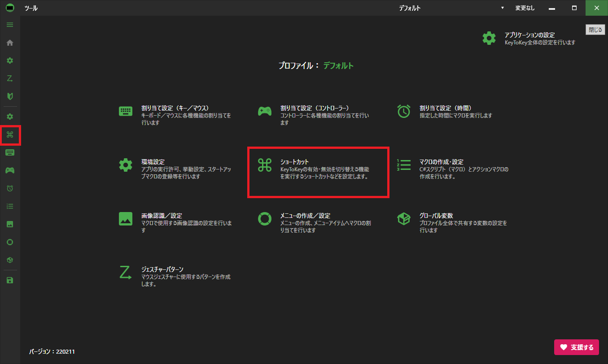This screenshot has height=364, width=608.
Task: Open グローバル変数 title link
Action: point(436,216)
